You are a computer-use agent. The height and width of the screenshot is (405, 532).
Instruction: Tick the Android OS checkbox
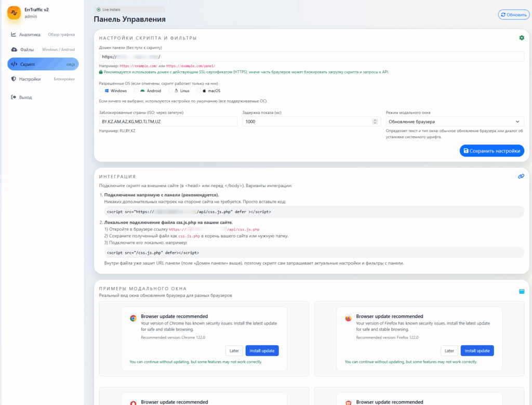[x=136, y=90]
